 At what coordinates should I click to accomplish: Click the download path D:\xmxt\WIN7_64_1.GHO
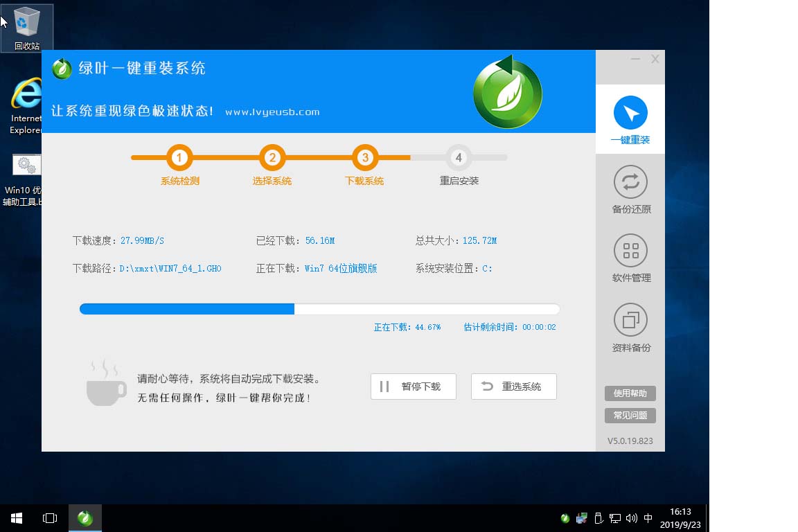coord(170,268)
